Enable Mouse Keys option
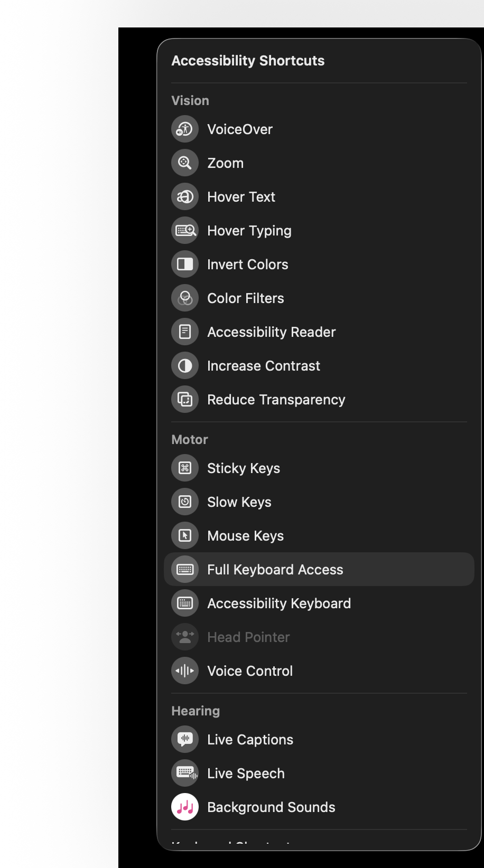Image resolution: width=484 pixels, height=868 pixels. point(319,536)
